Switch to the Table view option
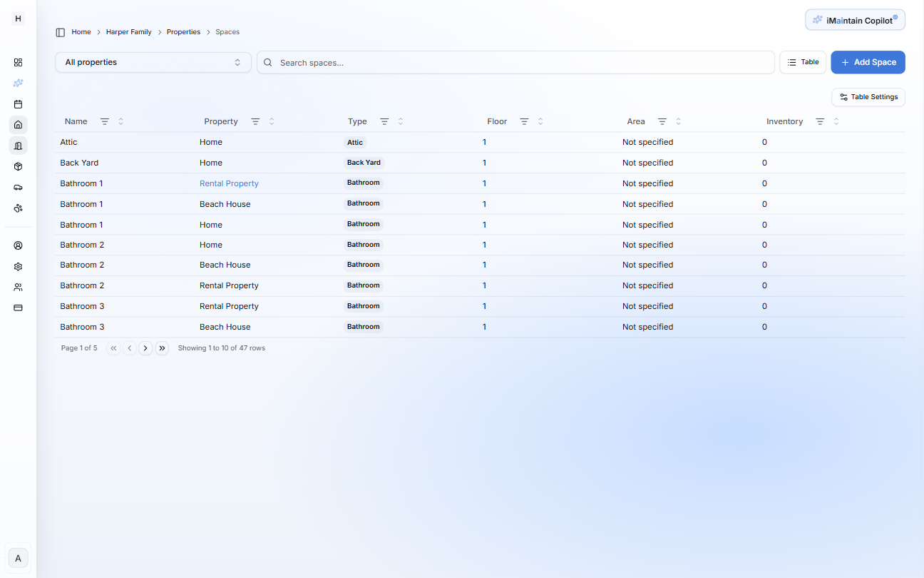924x578 pixels. click(803, 62)
